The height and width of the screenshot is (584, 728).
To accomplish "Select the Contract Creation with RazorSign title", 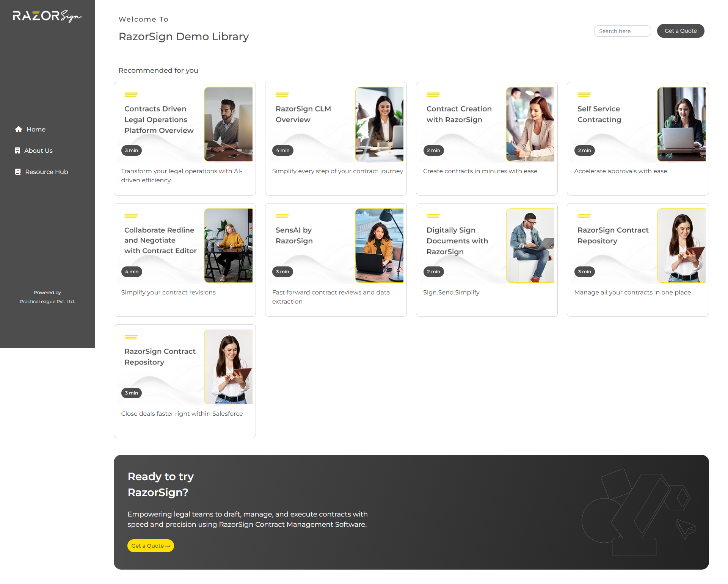I will (459, 114).
